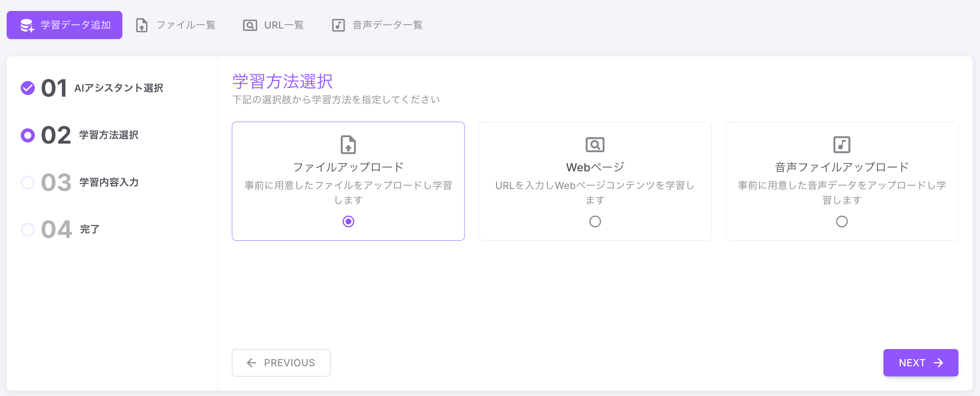Switch to the URL一覧 tab

point(273,25)
